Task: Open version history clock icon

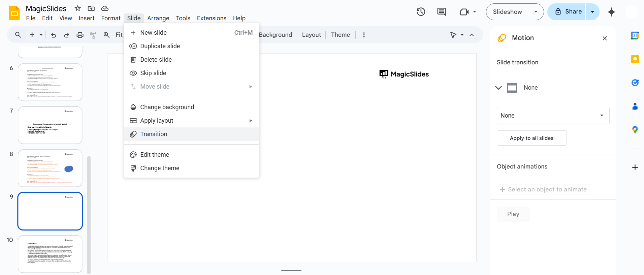Action: click(421, 12)
